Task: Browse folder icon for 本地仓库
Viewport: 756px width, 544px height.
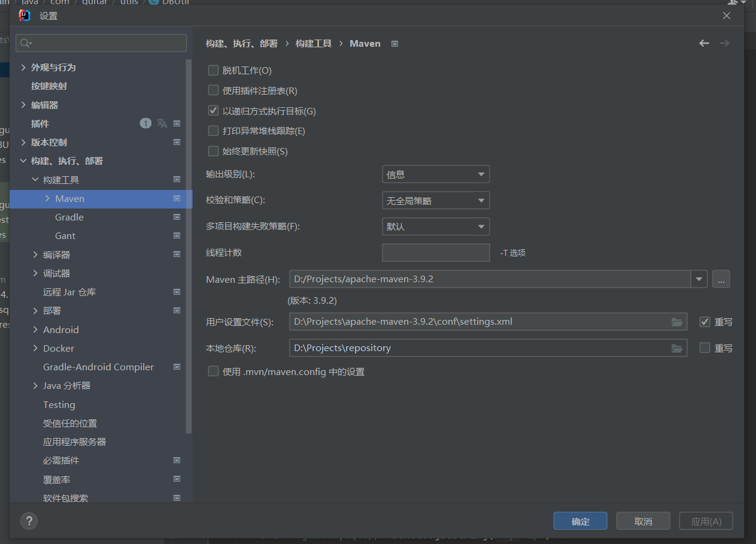Action: point(677,348)
